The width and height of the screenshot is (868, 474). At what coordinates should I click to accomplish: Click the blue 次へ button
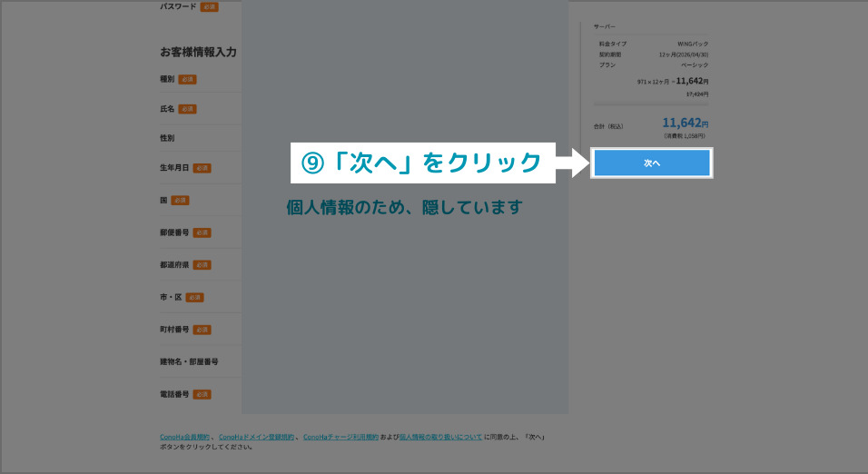pyautogui.click(x=652, y=163)
